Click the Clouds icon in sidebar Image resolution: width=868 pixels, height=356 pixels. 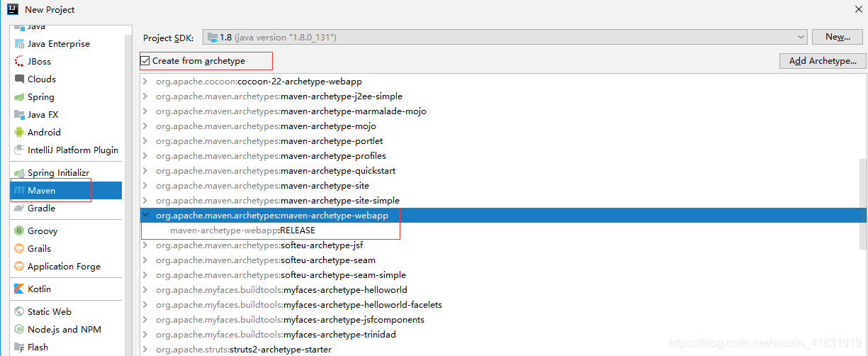click(x=19, y=79)
